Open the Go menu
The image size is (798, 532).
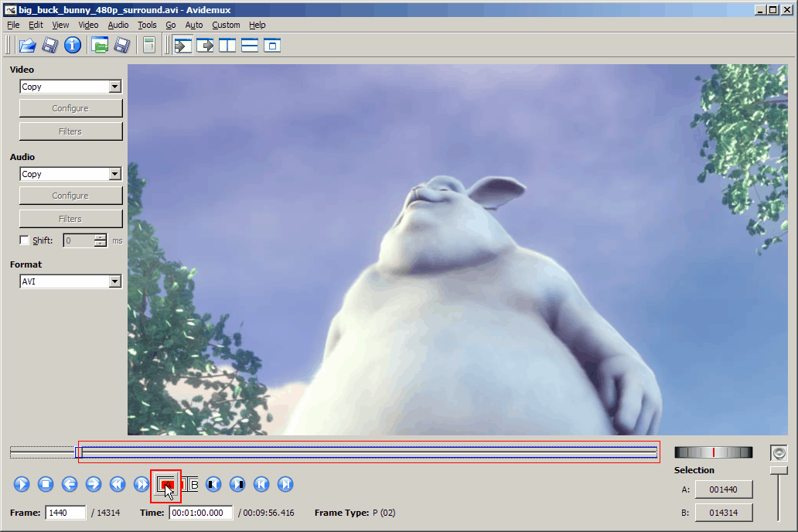pos(170,25)
